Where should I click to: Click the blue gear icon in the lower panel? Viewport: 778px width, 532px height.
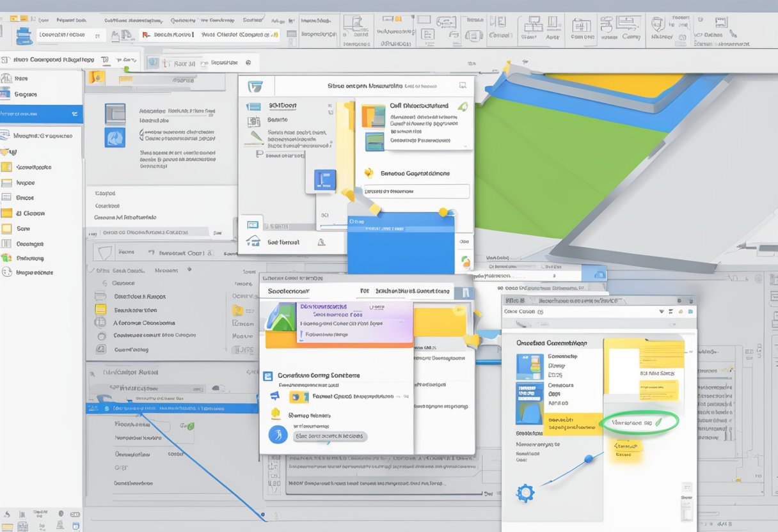pyautogui.click(x=525, y=492)
